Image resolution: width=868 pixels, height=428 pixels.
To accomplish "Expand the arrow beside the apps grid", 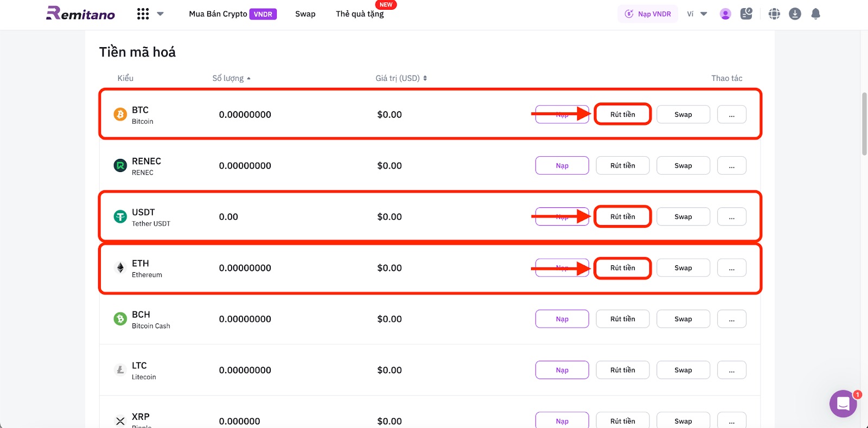I will tap(161, 14).
